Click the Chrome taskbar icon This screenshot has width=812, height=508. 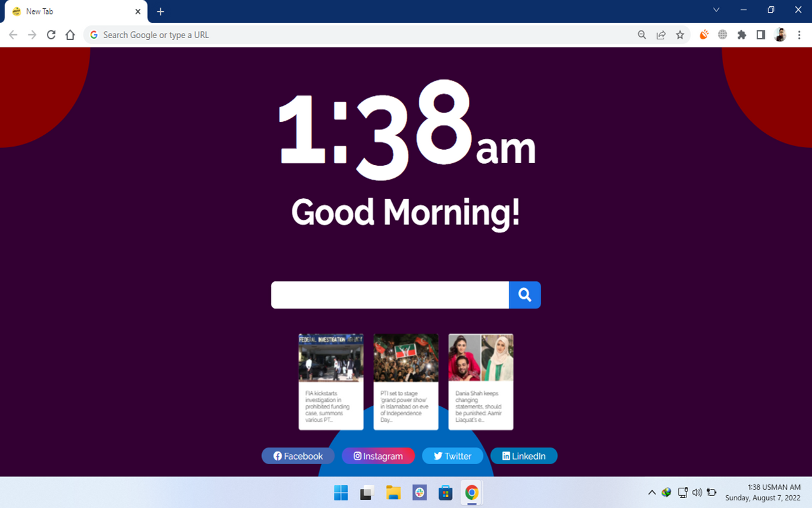coord(471,493)
